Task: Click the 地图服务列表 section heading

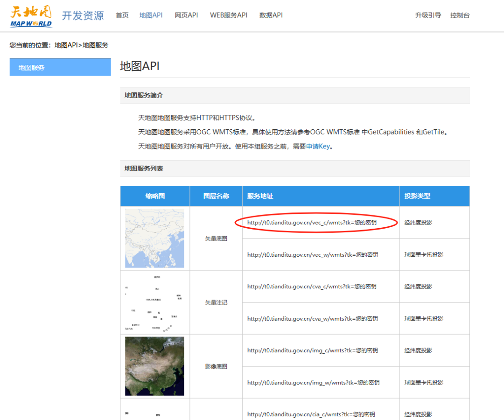Action: 144,168
